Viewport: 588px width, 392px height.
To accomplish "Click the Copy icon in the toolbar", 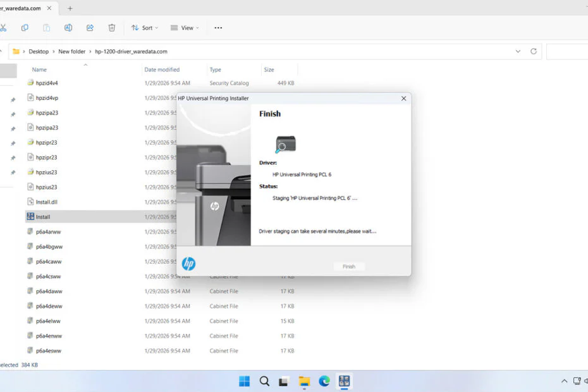I will tap(25, 28).
